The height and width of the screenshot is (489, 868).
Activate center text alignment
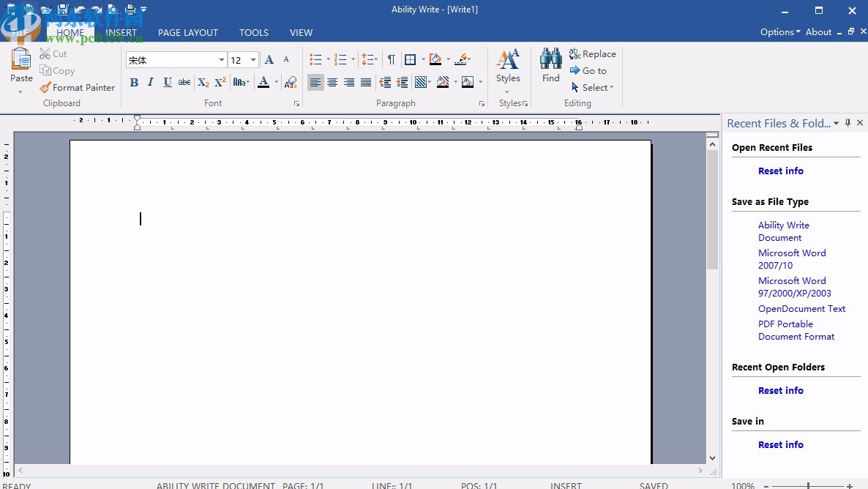click(x=332, y=82)
